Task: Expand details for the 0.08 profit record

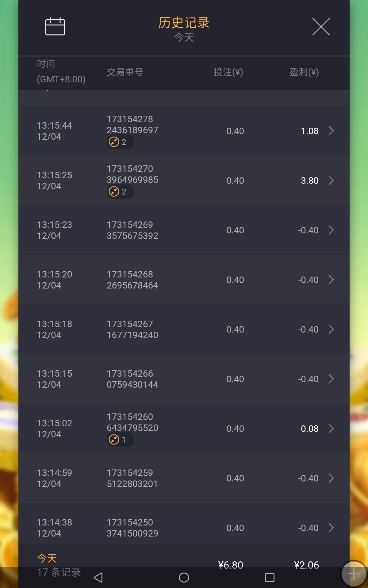Action: pyautogui.click(x=331, y=429)
